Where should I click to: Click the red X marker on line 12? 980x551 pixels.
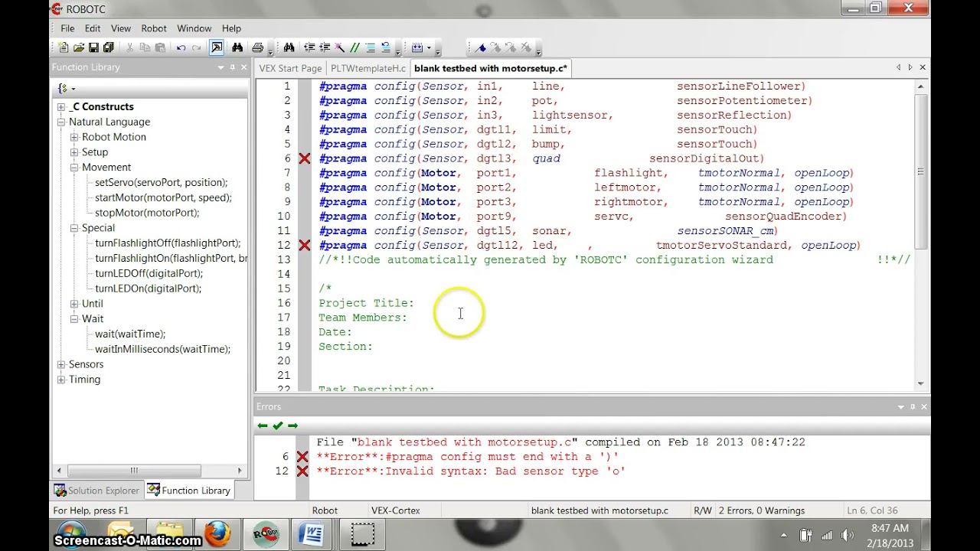point(304,246)
